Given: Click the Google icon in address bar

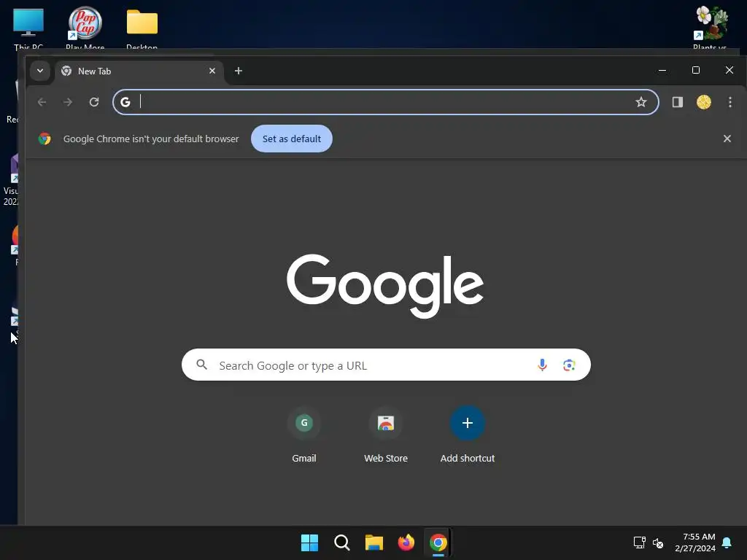Looking at the screenshot, I should 125,102.
